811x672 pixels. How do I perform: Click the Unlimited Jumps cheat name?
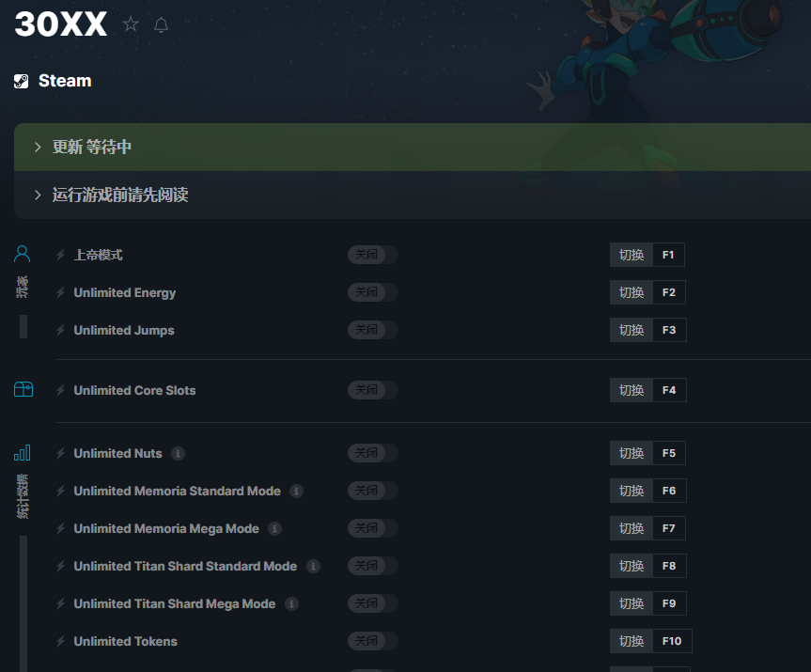click(124, 331)
